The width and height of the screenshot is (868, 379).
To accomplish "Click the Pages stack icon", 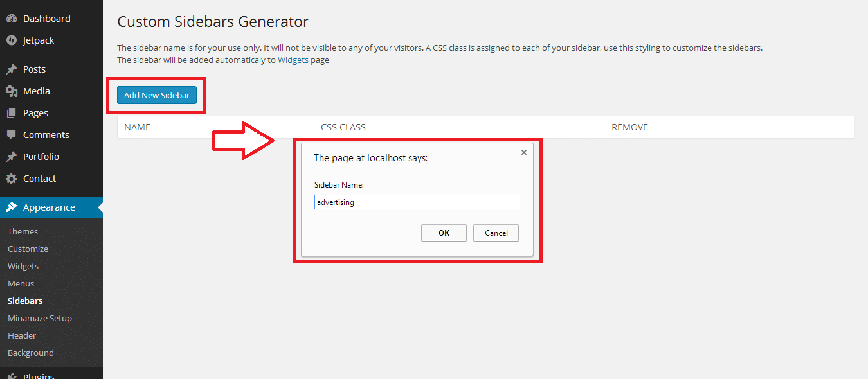I will tap(12, 113).
